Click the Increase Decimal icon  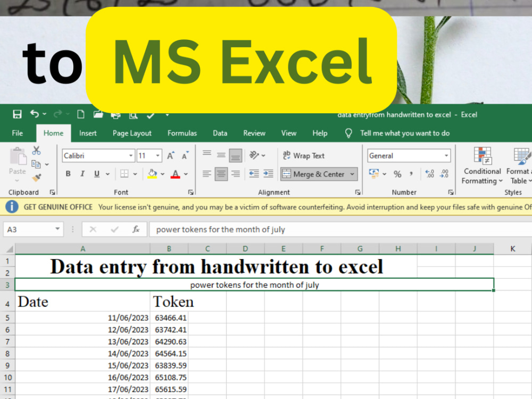(429, 173)
